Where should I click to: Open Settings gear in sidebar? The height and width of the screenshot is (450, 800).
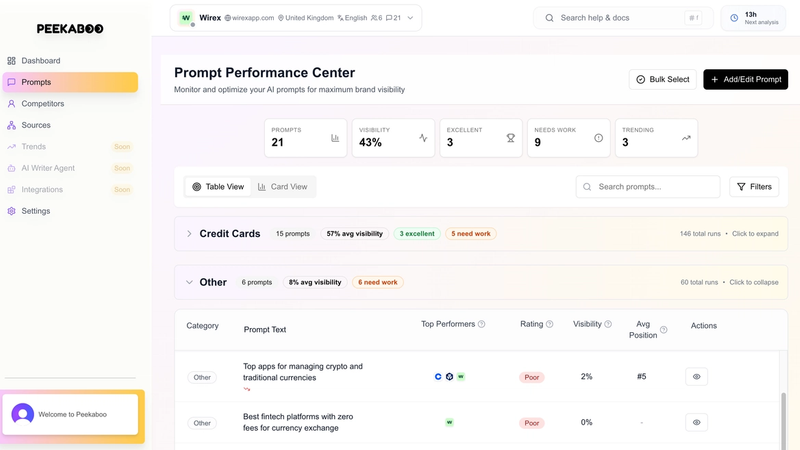coord(11,211)
